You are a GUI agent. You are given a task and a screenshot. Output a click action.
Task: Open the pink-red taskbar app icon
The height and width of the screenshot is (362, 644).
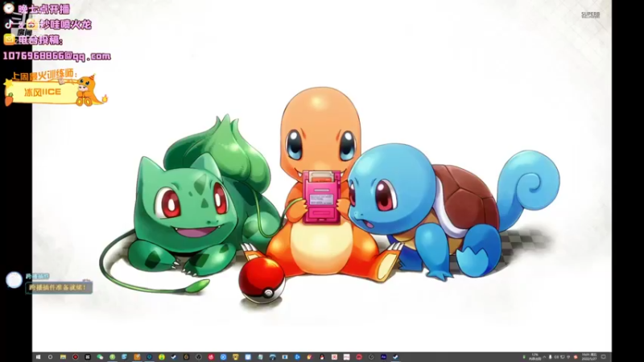click(211, 357)
